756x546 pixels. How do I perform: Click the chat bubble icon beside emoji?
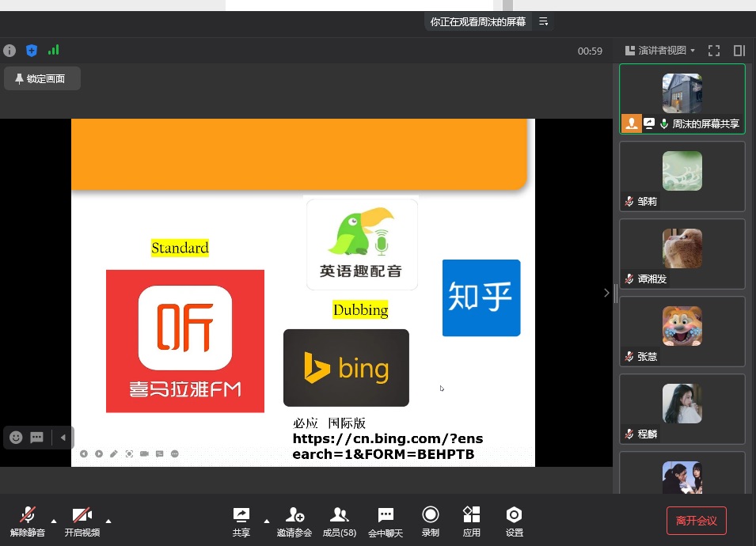36,437
